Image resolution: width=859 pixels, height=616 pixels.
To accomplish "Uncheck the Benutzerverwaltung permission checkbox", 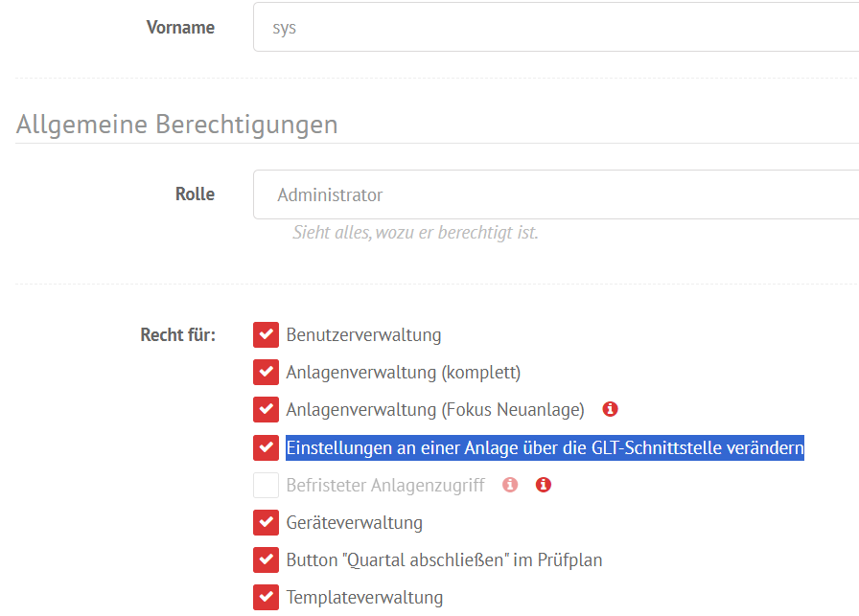I will [x=266, y=334].
